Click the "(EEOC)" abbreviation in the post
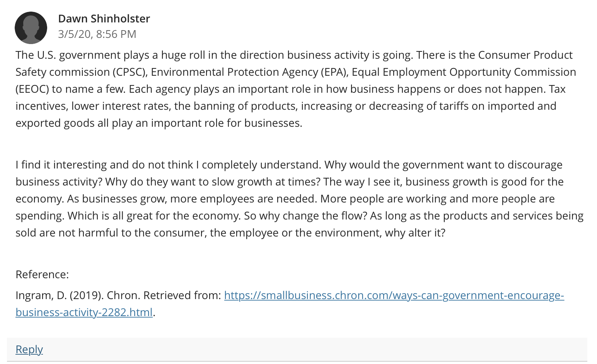This screenshot has height=364, width=597. tap(32, 89)
